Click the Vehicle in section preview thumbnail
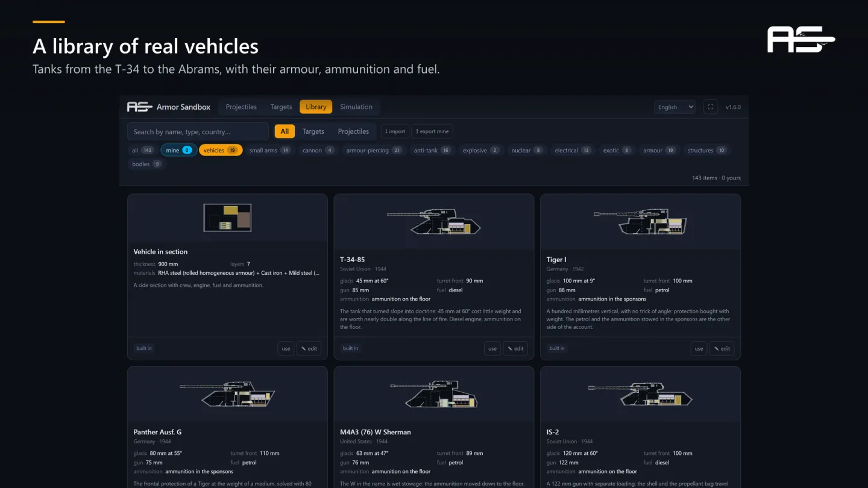Viewport: 868px width, 488px height. (x=227, y=217)
